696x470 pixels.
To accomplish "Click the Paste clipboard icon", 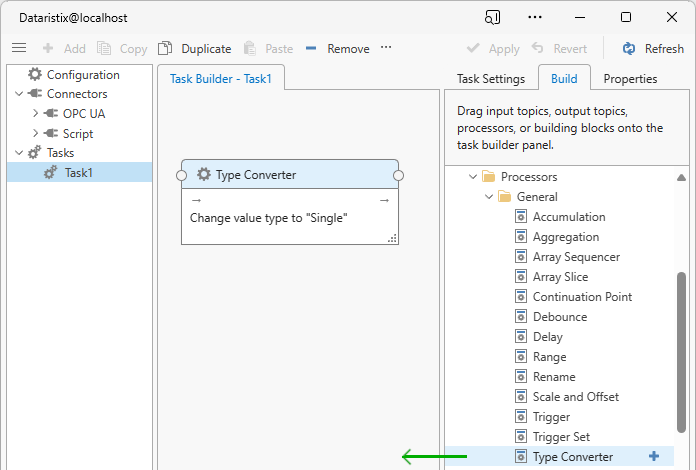I will point(250,48).
